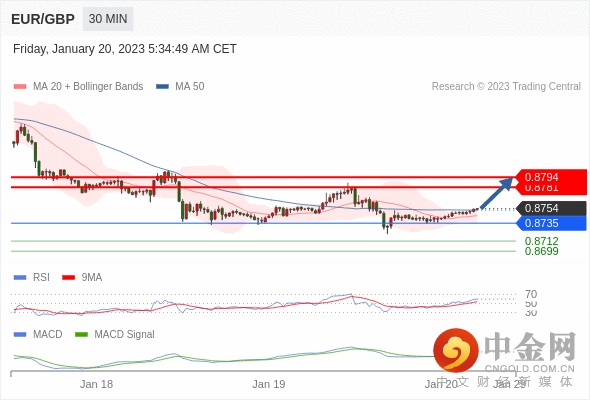
Task: Click the green 0.8699 support level
Action: point(541,251)
